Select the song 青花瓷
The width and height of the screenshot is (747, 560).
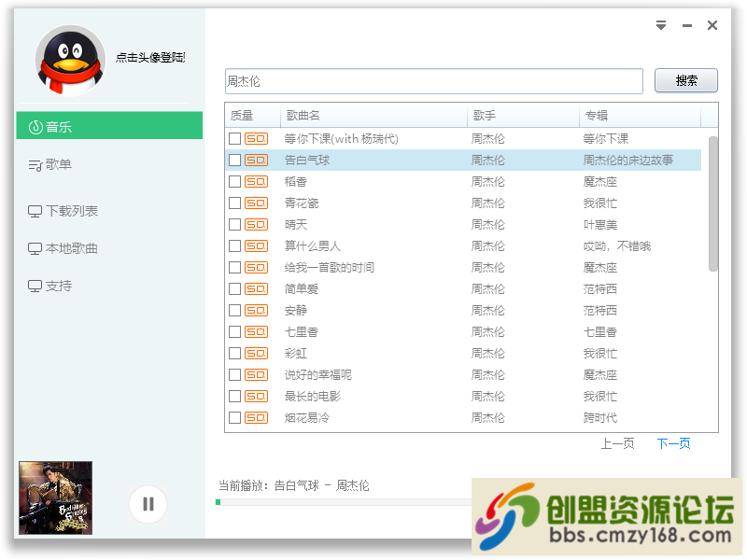click(302, 203)
